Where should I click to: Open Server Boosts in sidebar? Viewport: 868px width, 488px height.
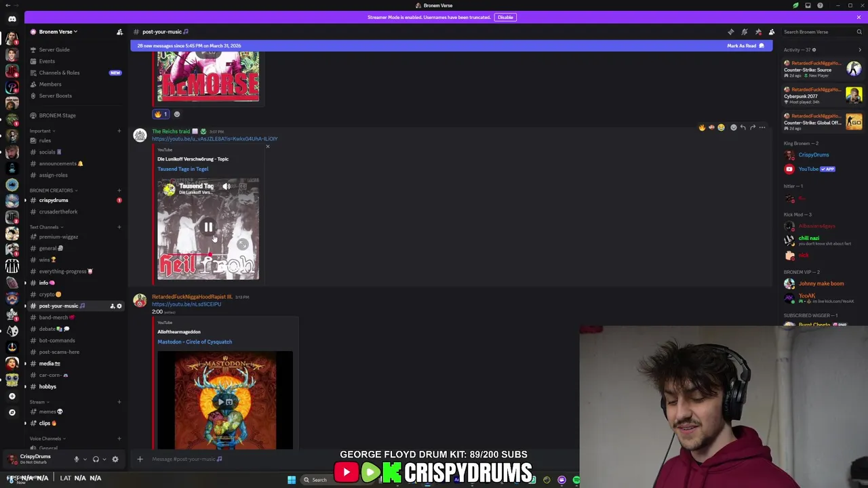coord(56,96)
